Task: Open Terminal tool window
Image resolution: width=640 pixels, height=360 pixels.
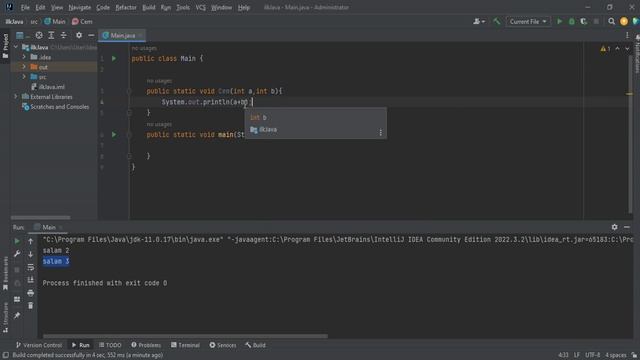Action: tap(185, 345)
